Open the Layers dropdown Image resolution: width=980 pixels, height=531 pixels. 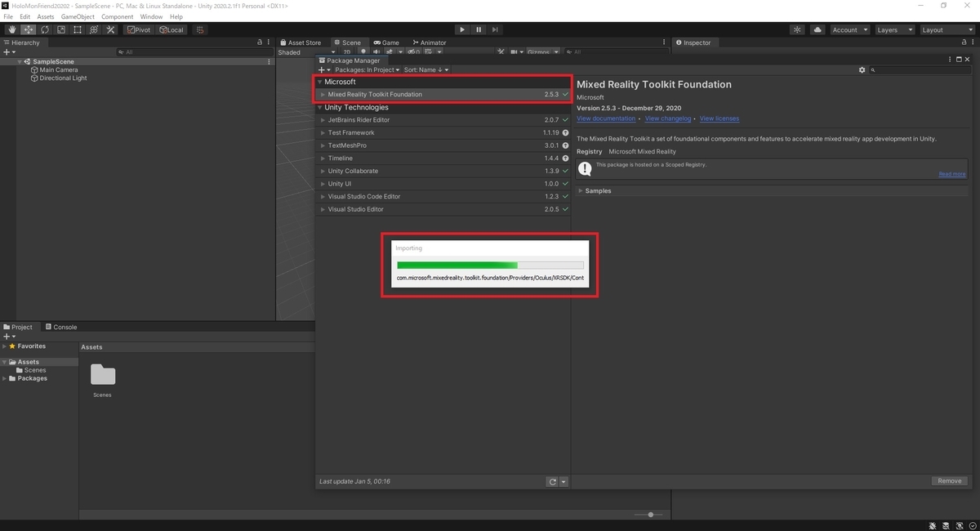(893, 29)
